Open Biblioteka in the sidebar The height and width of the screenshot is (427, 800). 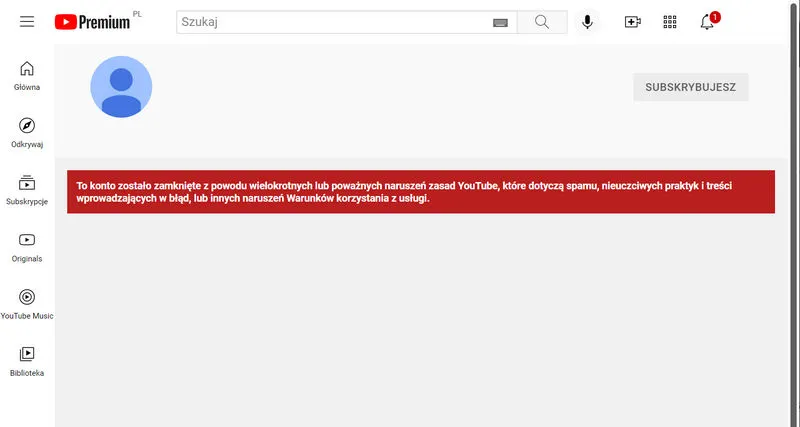click(27, 361)
